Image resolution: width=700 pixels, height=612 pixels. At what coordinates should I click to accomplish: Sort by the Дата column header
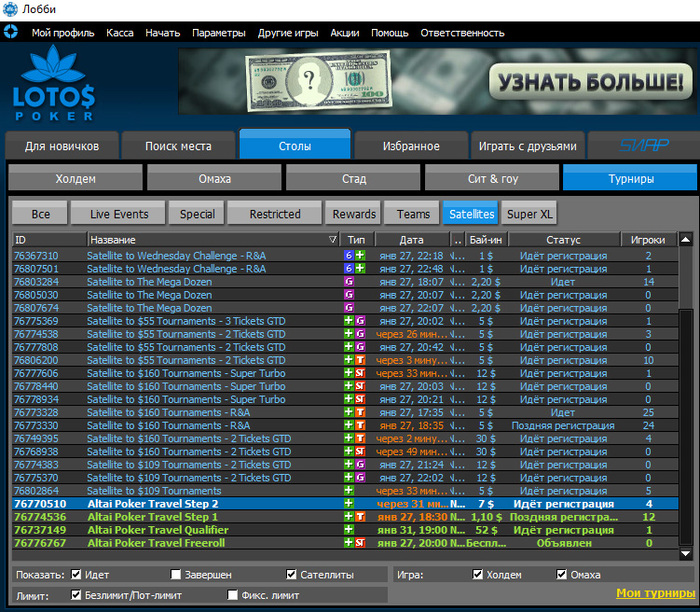point(412,240)
